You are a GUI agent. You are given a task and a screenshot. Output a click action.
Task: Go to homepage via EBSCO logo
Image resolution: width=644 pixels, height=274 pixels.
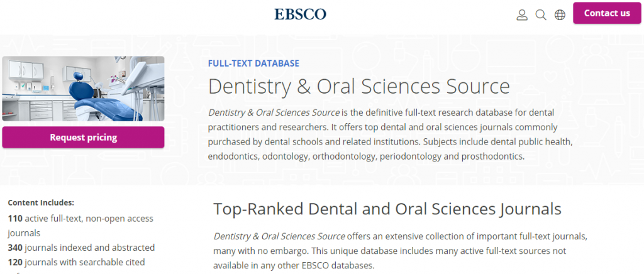(x=300, y=14)
